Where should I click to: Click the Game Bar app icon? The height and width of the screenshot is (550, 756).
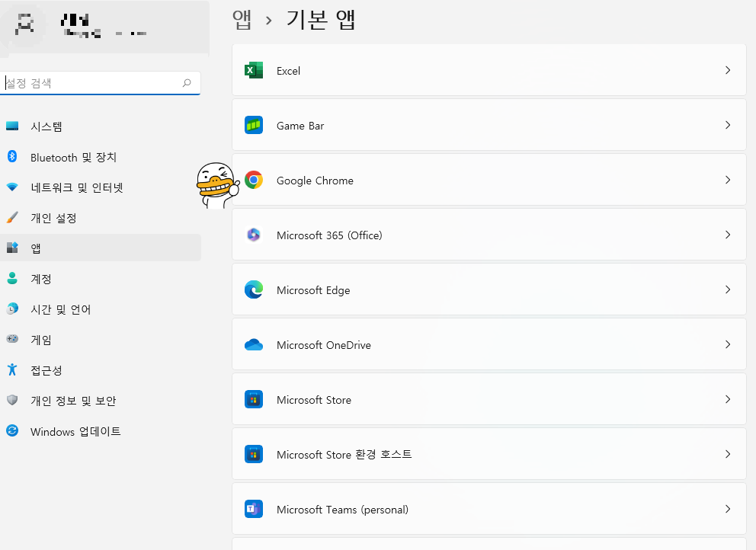coord(254,126)
